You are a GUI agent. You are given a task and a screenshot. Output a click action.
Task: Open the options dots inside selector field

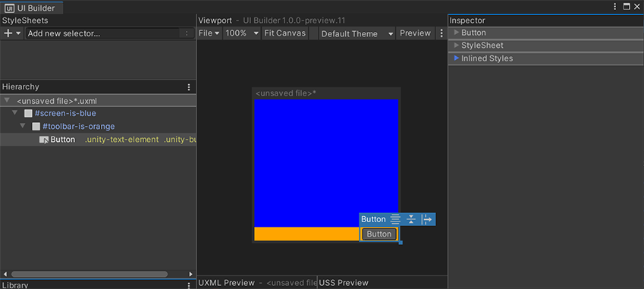(187, 33)
